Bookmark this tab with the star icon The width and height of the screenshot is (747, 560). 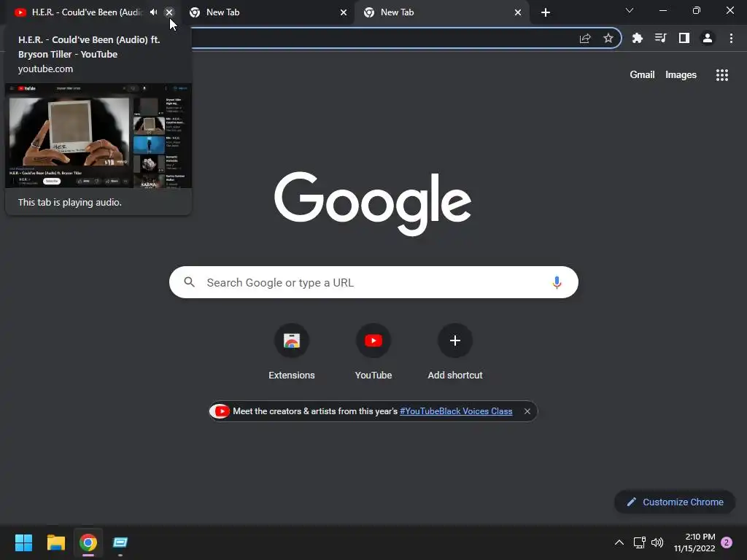coord(608,39)
